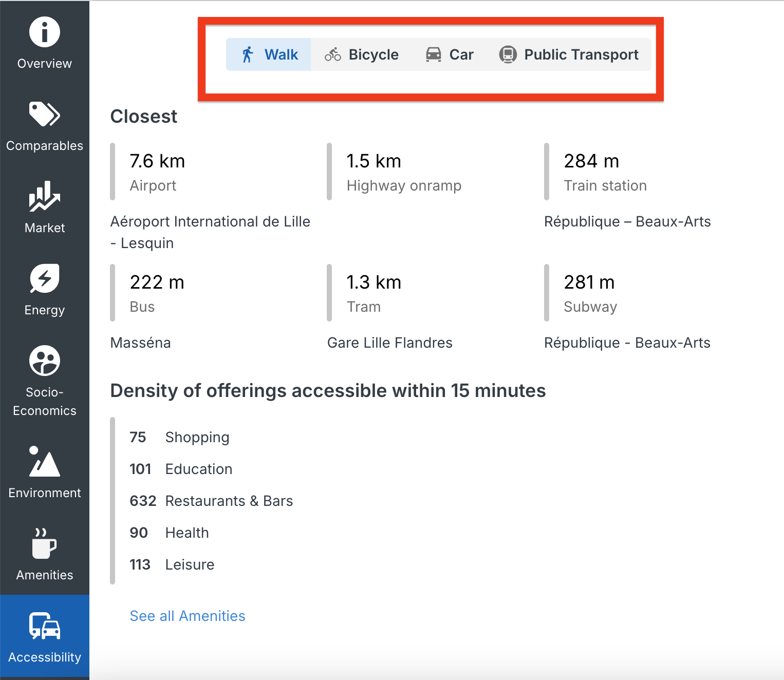Click Aéroport International de Lille - Lesquin

(x=210, y=232)
